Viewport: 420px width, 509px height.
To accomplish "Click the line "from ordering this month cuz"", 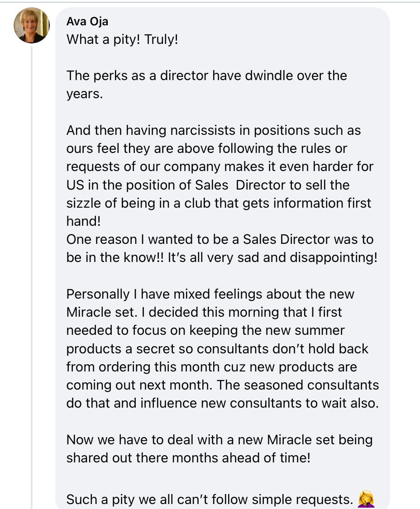I will click(211, 367).
